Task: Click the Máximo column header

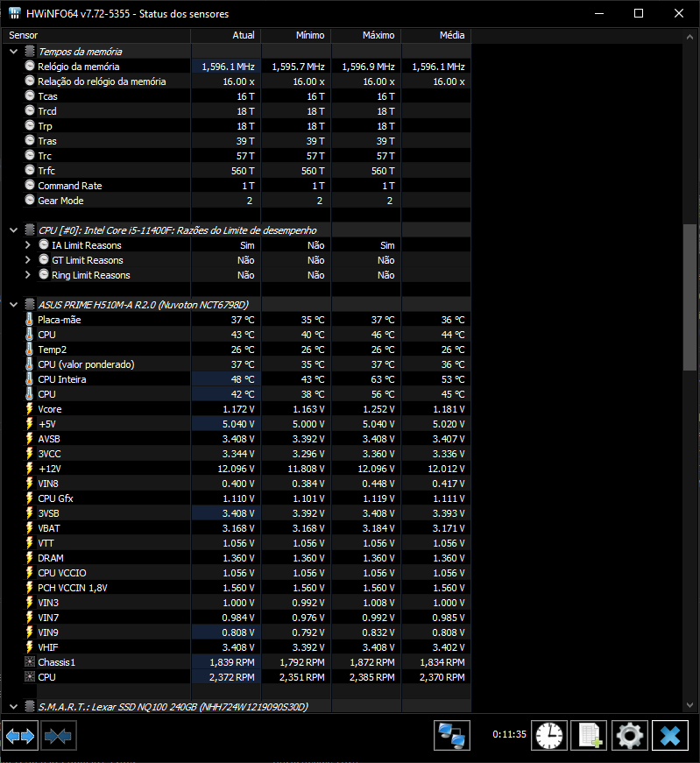Action: pyautogui.click(x=366, y=35)
